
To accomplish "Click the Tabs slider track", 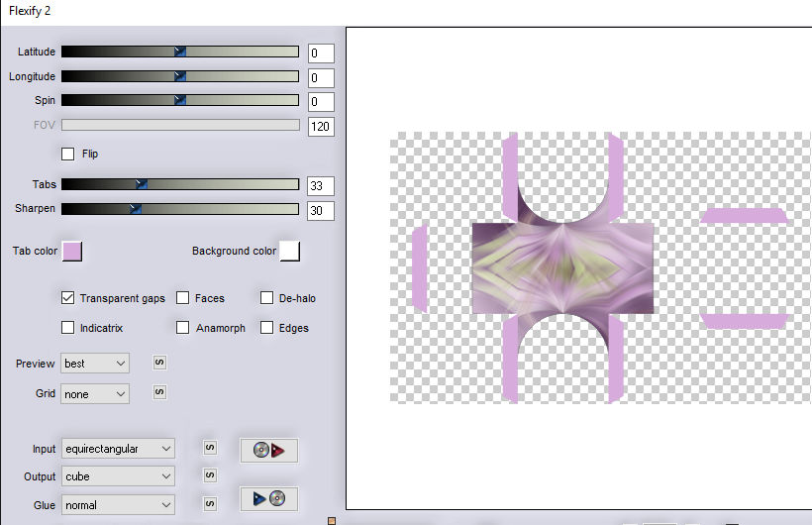I will coord(180,184).
